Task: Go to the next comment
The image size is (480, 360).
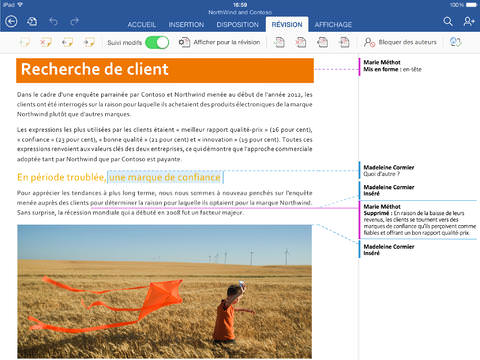Action: point(89,42)
